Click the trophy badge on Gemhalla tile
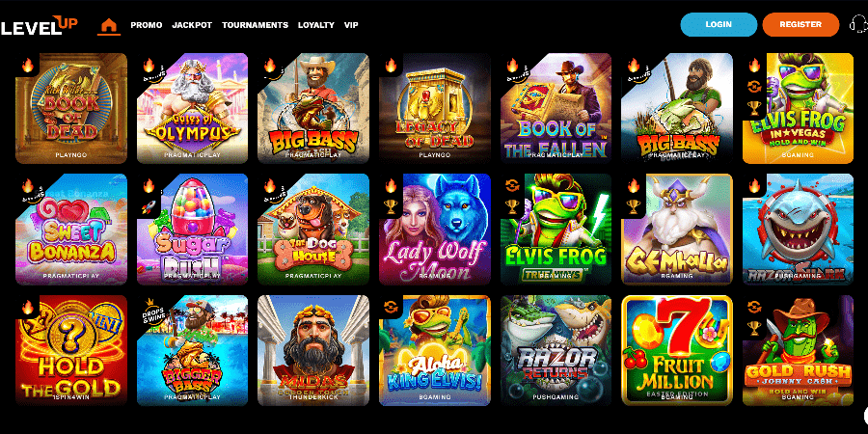 click(x=634, y=206)
